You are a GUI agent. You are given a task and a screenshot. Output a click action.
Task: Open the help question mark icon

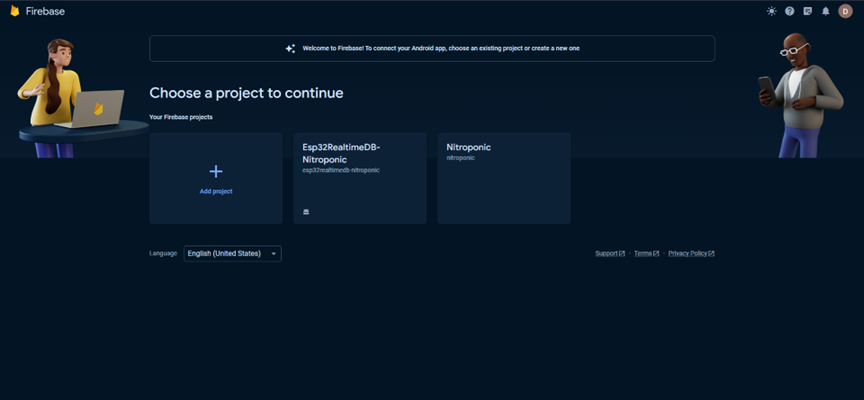[790, 11]
